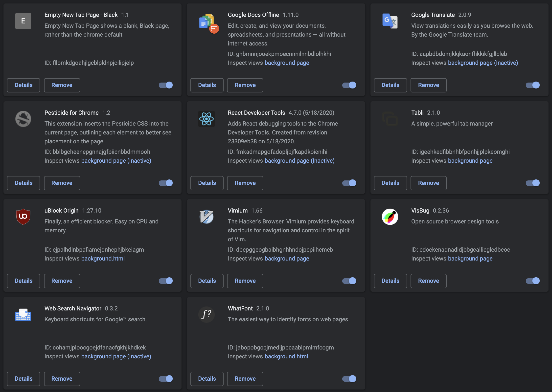Inspect Tabli background page link

point(470,161)
